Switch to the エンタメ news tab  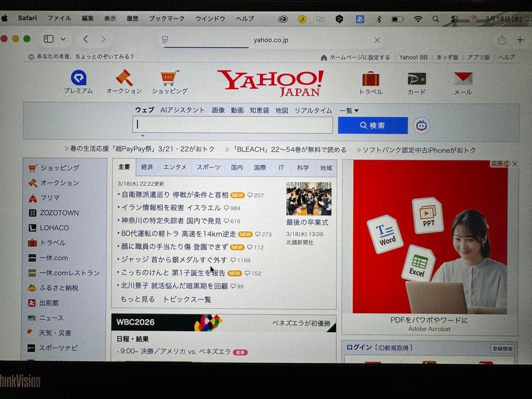(175, 167)
